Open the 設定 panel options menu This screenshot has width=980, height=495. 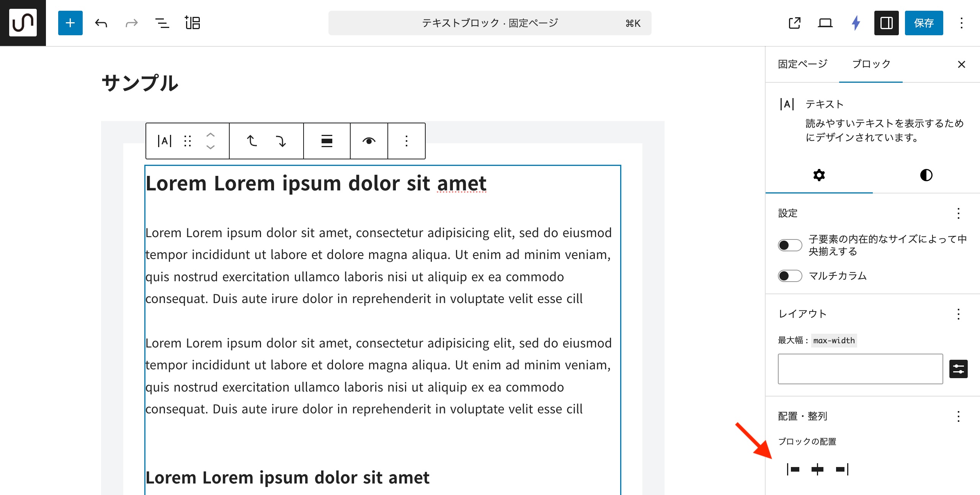(x=959, y=213)
